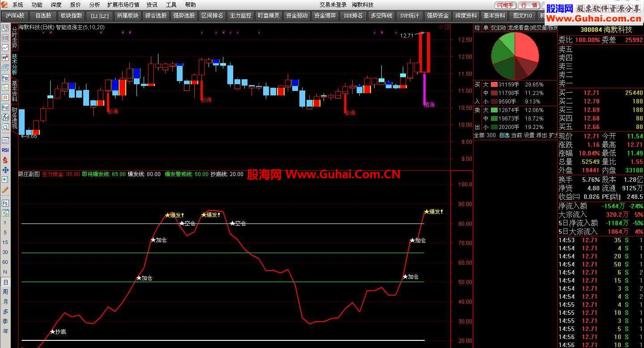Click the 自选 link below the pie chart
The width and height of the screenshot is (644, 348).
click(504, 135)
